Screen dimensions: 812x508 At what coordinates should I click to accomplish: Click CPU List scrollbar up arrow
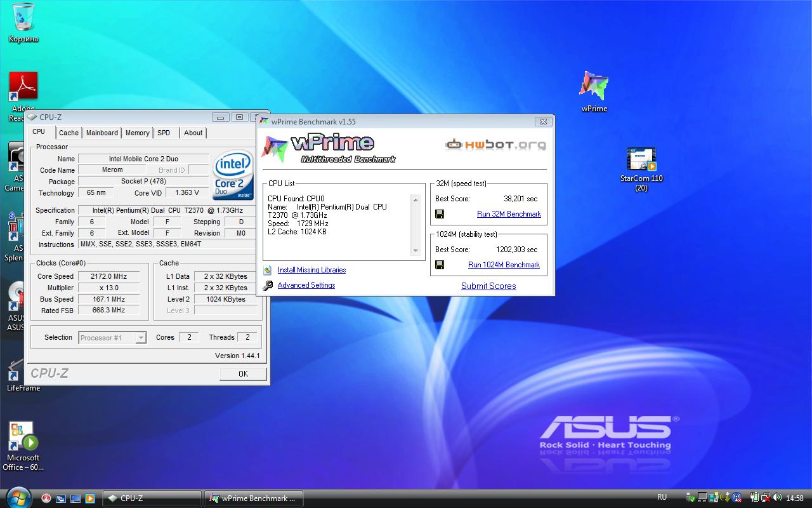(x=416, y=199)
